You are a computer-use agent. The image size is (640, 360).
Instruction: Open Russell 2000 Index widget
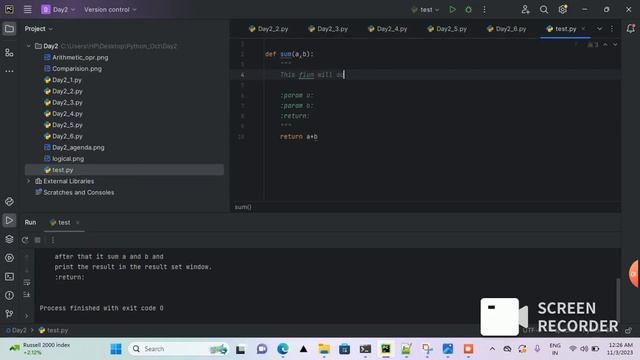click(x=40, y=349)
